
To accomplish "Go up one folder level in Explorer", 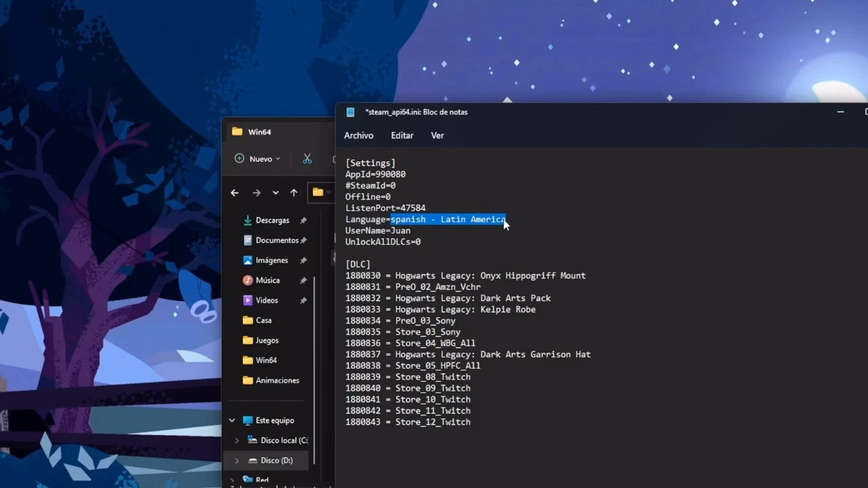I will point(294,193).
